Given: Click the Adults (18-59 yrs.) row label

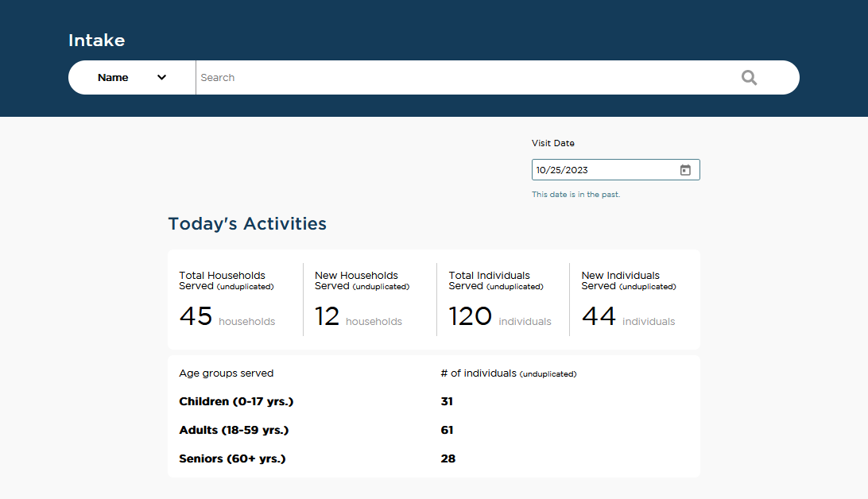Looking at the screenshot, I should click(x=234, y=431).
